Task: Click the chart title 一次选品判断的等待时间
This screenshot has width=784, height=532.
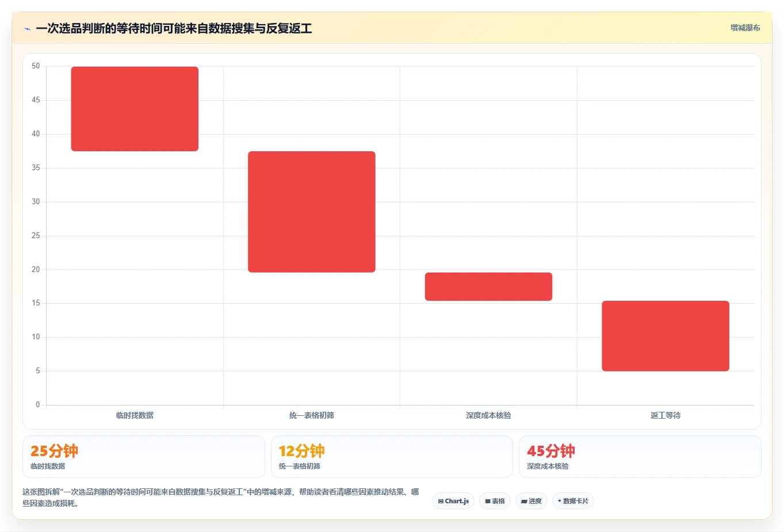Action: click(174, 28)
